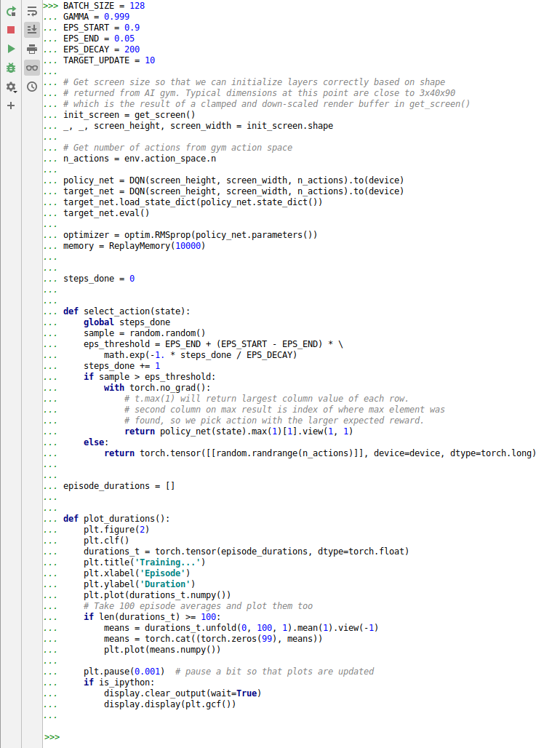
Task: Click the 'EPS_END = 0.05' line
Action: tap(99, 39)
